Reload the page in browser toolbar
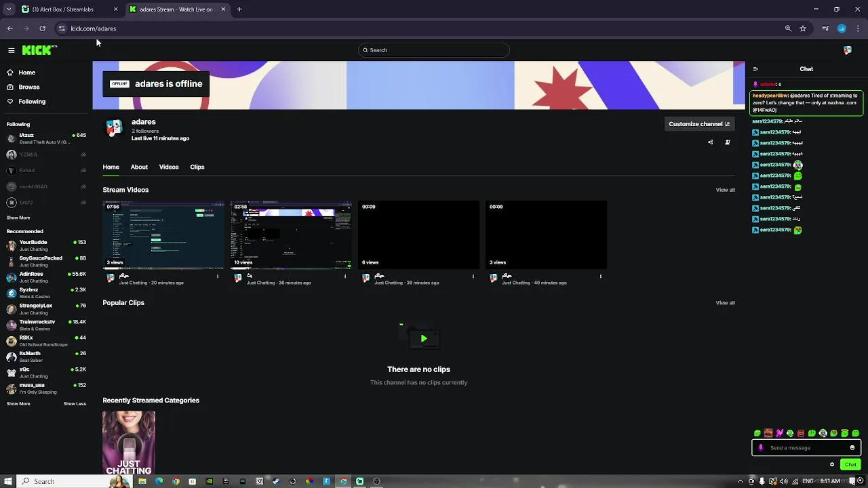 point(42,28)
